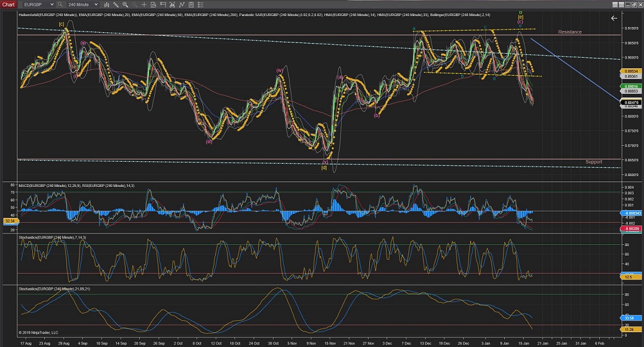
Task: Select the Stochastics 7,14,3 panel label
Action: 52,237
